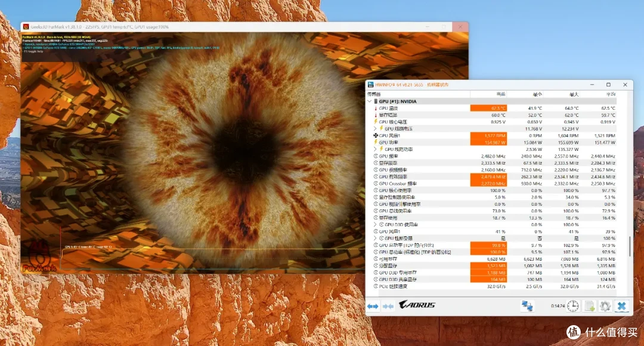Click the 当前 (current) column header
This screenshot has width=644, height=346.
[488, 94]
